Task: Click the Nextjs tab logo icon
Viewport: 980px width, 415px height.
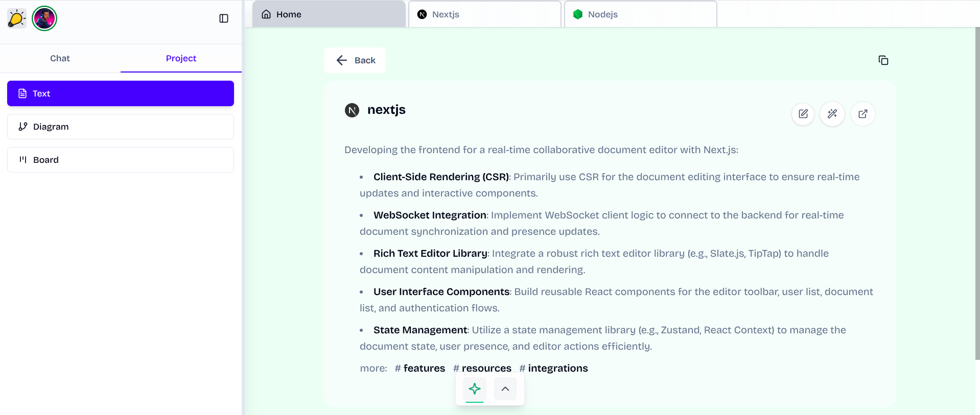Action: pos(422,14)
